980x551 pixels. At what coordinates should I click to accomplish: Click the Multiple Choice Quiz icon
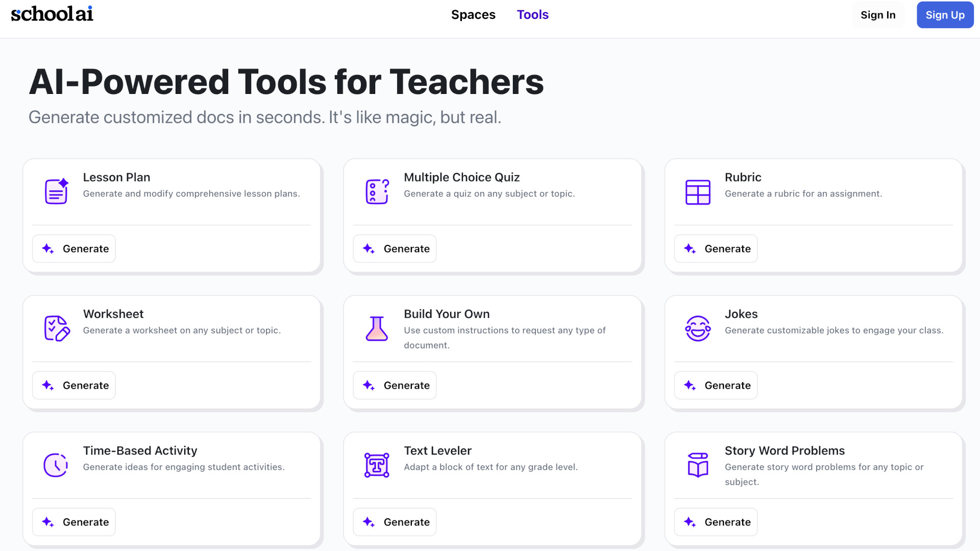[x=377, y=191]
